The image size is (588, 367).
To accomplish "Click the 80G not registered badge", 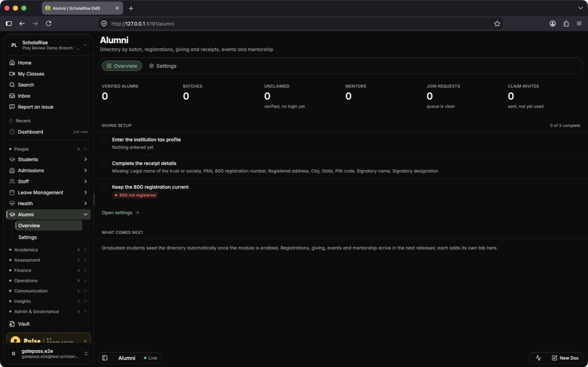I will point(135,195).
